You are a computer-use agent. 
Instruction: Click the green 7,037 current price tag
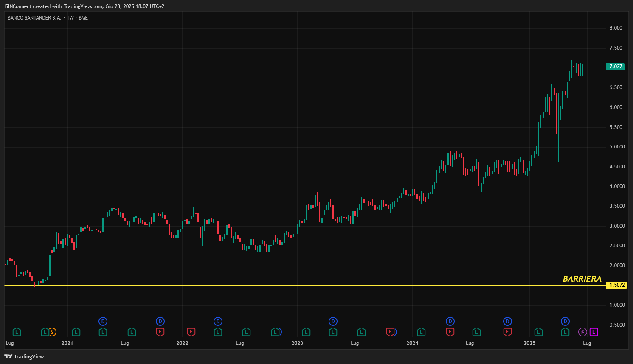[x=616, y=67]
